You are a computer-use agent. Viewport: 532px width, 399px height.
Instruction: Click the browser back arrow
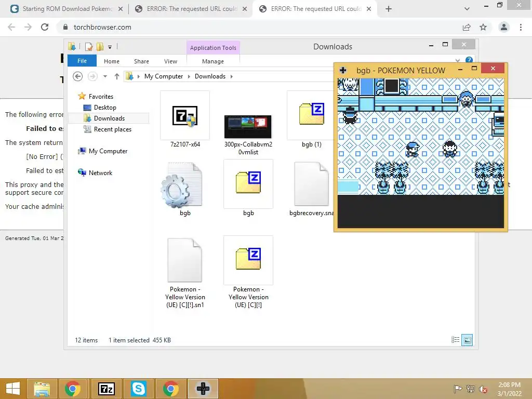[x=11, y=27]
